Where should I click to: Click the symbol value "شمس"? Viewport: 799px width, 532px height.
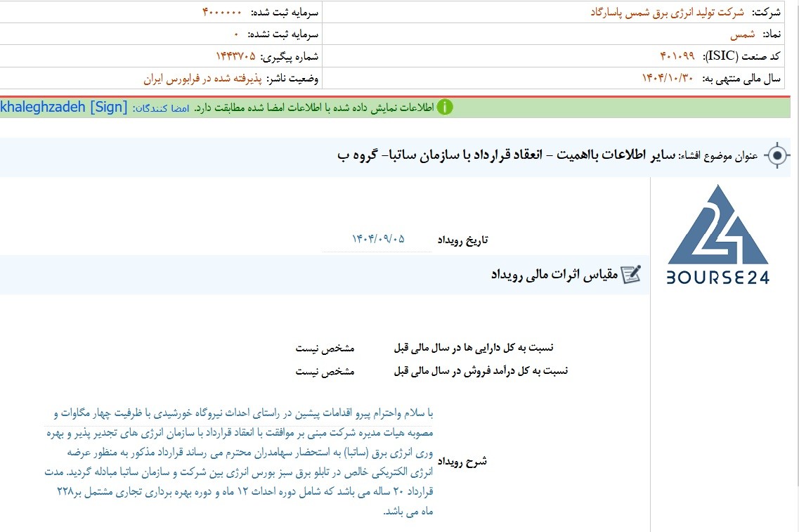(x=743, y=34)
